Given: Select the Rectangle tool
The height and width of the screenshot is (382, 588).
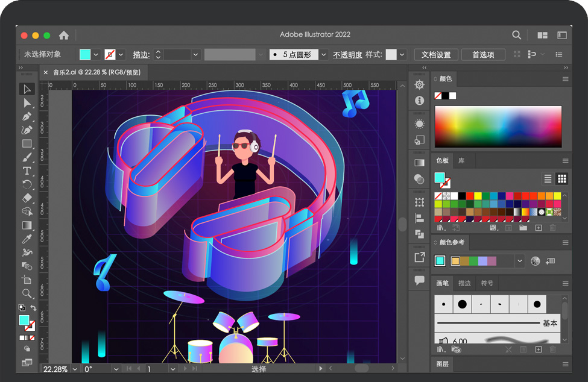Looking at the screenshot, I should coord(27,144).
